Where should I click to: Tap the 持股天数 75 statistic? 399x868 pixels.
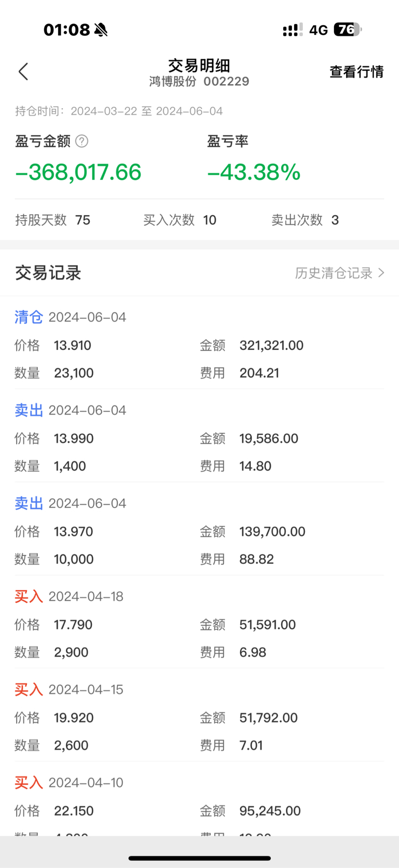tap(52, 220)
